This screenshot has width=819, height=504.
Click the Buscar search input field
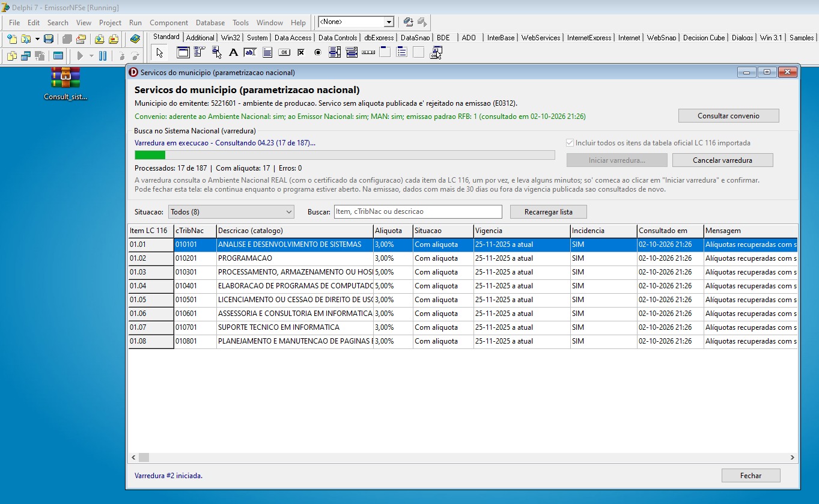pyautogui.click(x=418, y=211)
